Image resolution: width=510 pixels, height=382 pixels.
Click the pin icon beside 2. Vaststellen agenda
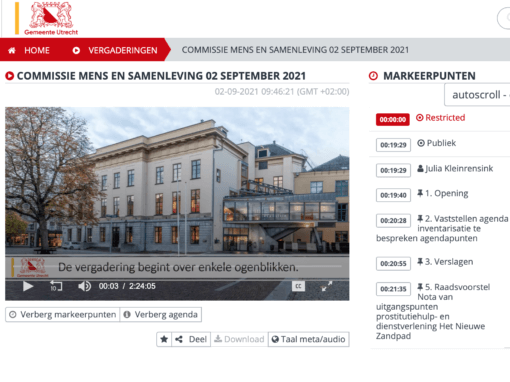pyautogui.click(x=420, y=218)
